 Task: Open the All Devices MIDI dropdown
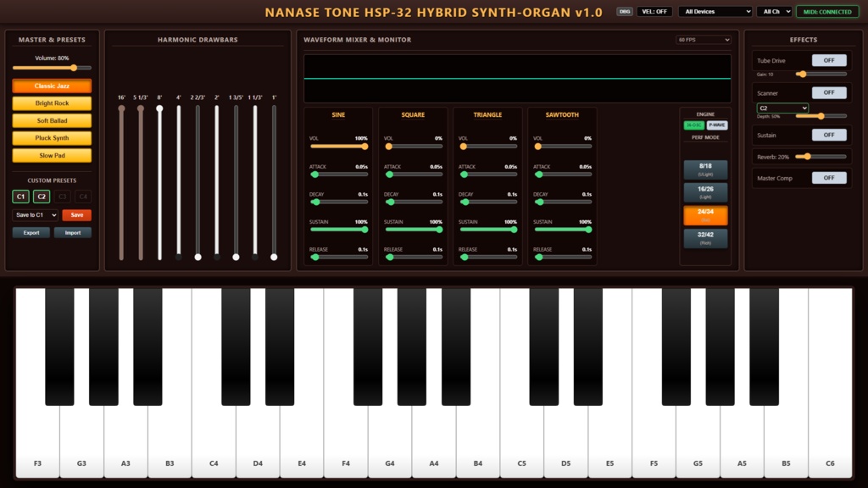click(715, 12)
